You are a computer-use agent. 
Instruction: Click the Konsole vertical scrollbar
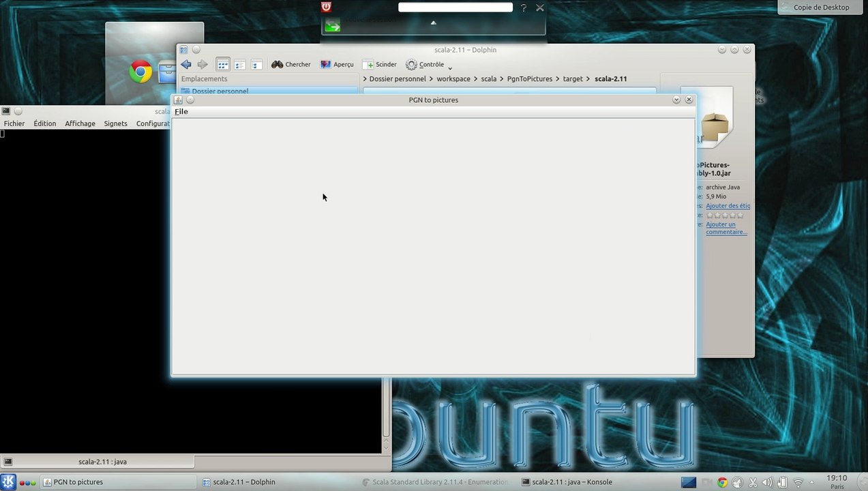click(x=386, y=409)
